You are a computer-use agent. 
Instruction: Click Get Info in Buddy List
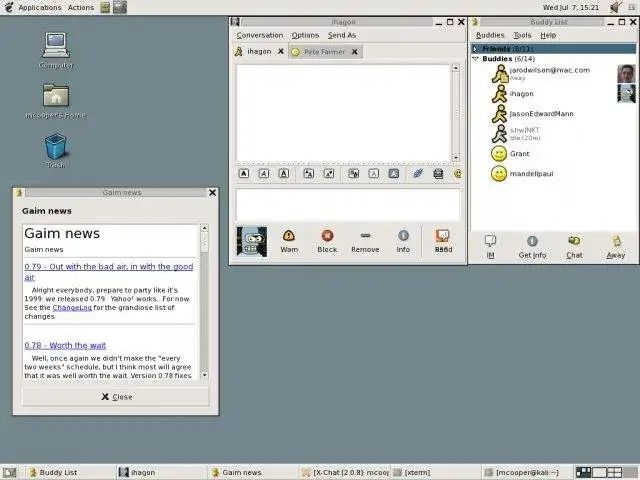[532, 247]
